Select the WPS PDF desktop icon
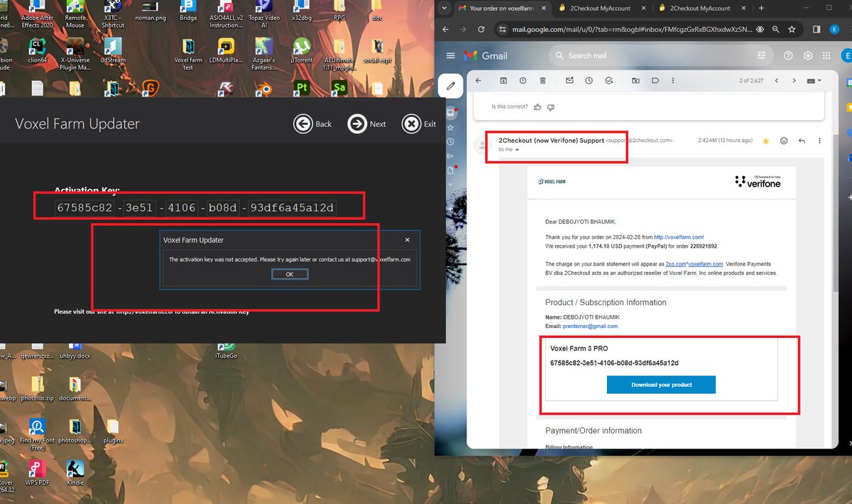The image size is (852, 504). pyautogui.click(x=37, y=473)
